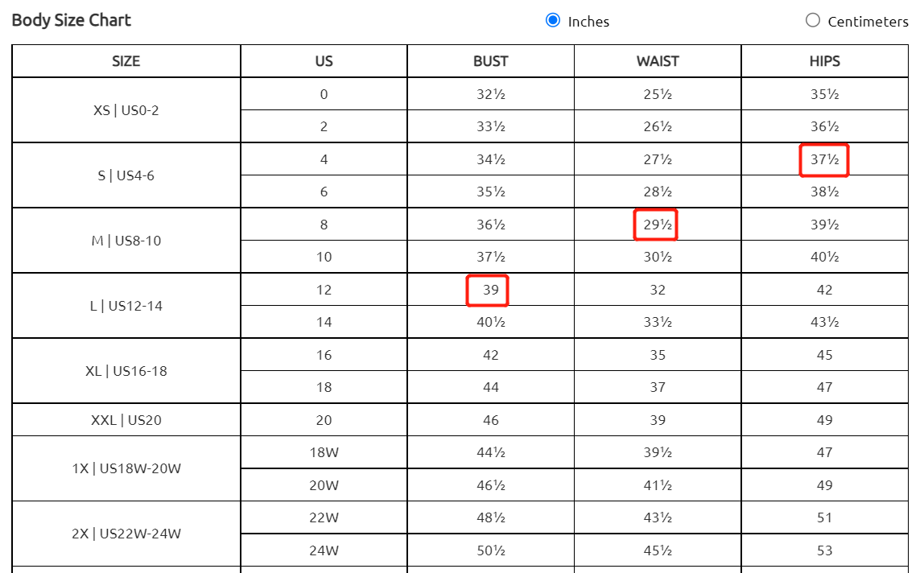
Task: Click the 22W cell in US column
Action: [324, 517]
